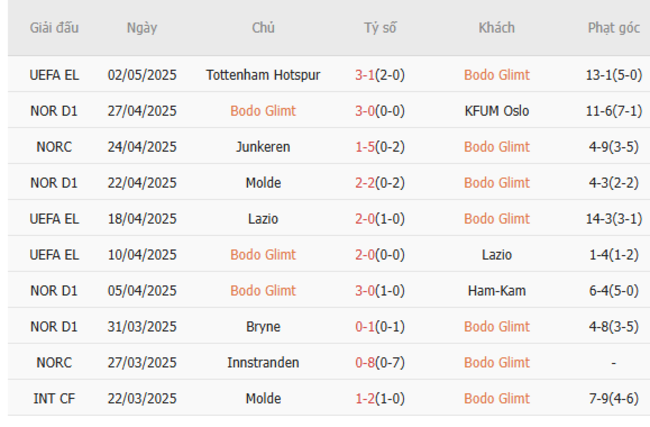Click the 13-1(5-0) corner stat

tap(613, 75)
